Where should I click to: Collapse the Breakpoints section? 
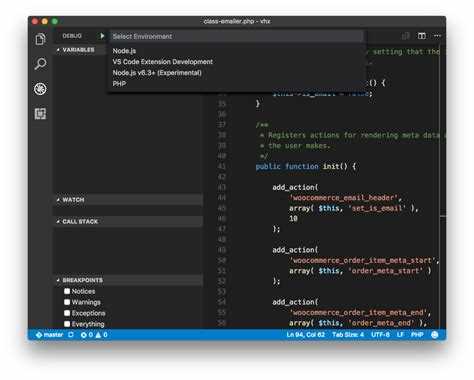coord(129,280)
